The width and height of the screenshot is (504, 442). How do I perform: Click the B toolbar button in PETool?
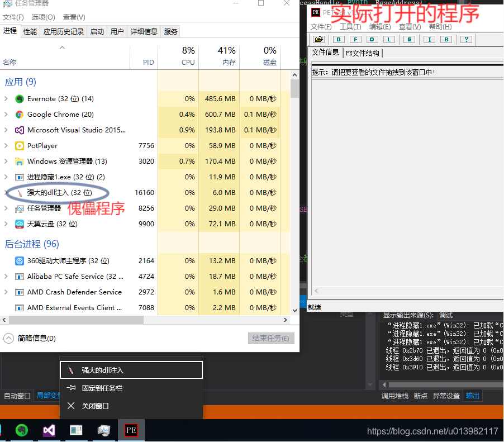click(446, 39)
